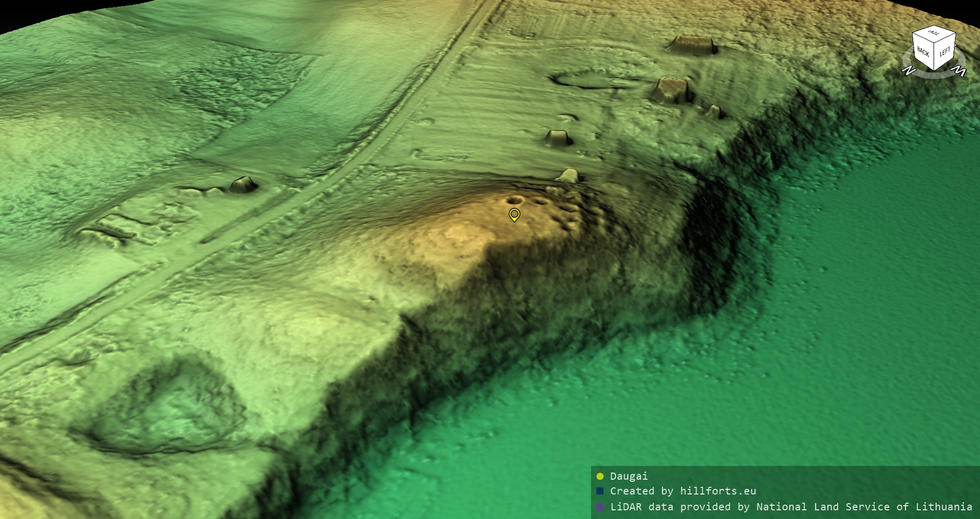Click the large pit at the hilltop above the pin
The image size is (980, 519).
pyautogui.click(x=514, y=200)
